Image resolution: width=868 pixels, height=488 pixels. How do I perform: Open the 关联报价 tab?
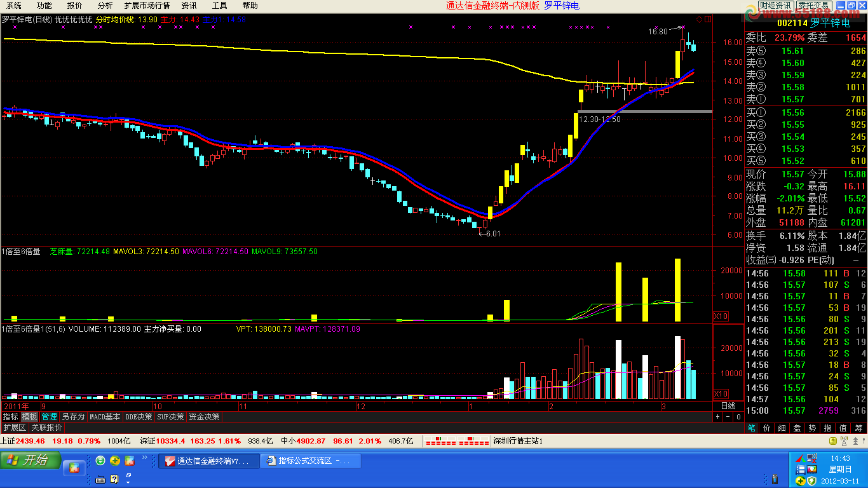pyautogui.click(x=47, y=428)
